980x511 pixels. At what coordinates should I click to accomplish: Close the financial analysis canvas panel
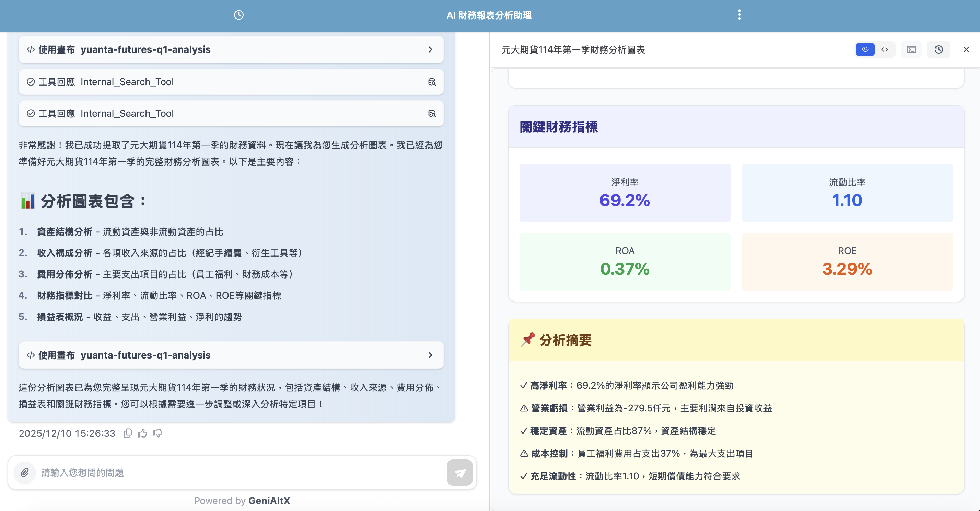[966, 49]
